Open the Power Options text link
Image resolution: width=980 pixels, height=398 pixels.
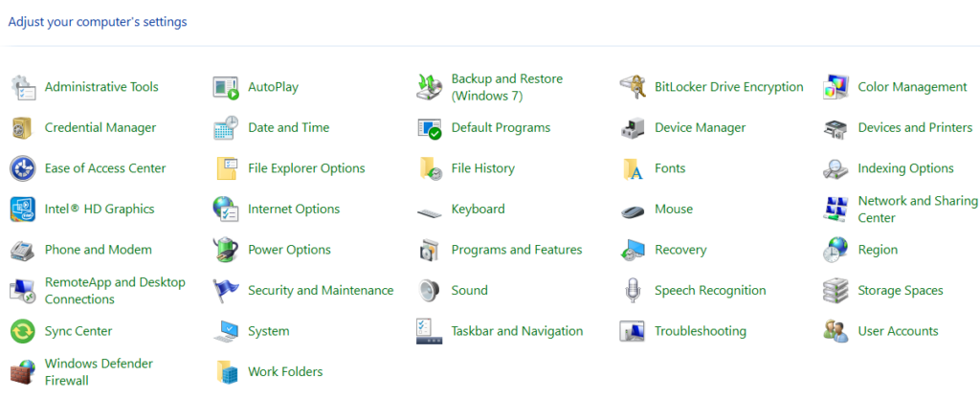click(x=289, y=250)
